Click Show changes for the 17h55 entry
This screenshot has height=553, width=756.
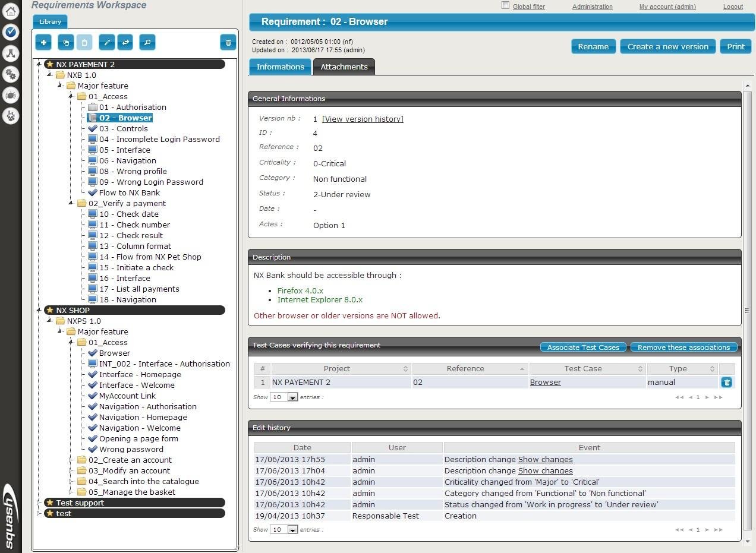(546, 459)
